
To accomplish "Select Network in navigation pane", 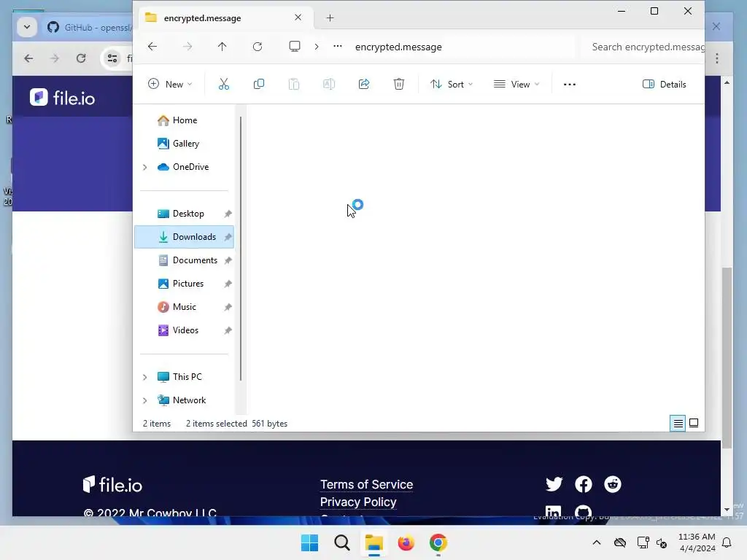I will 182,400.
